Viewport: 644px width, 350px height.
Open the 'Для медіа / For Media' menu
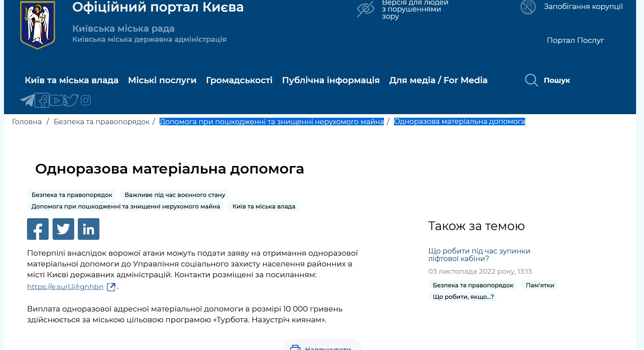(x=438, y=80)
